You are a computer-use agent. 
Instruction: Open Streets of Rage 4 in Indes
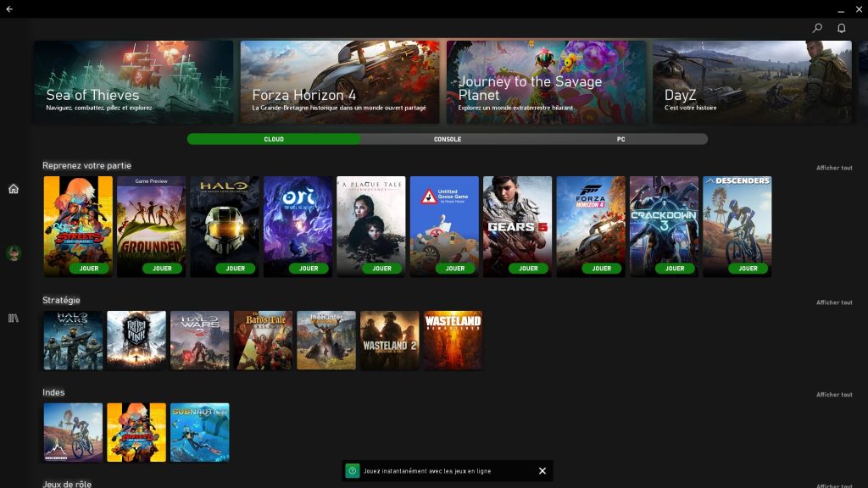pos(136,432)
